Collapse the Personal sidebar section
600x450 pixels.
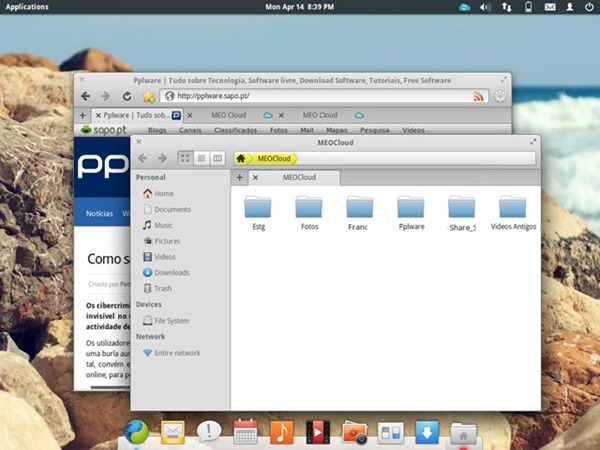(x=151, y=177)
